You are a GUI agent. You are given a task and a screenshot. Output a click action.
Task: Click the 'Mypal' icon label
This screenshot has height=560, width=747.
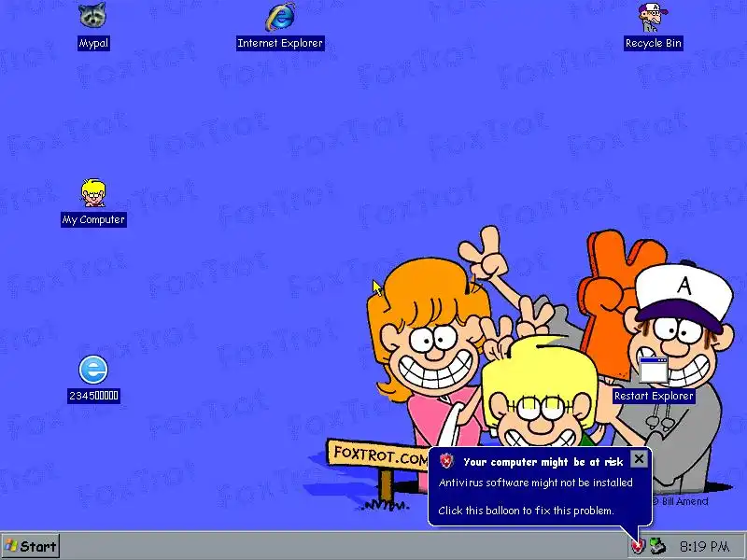[93, 43]
